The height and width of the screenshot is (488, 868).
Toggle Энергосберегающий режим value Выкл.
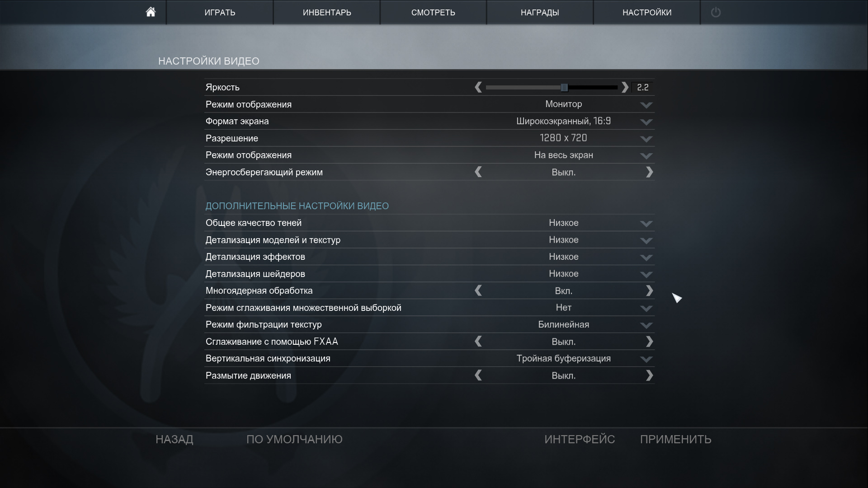coord(563,172)
